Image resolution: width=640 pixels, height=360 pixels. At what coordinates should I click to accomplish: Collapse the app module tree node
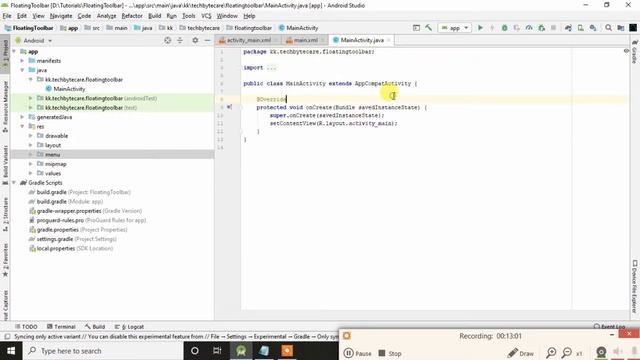click(x=14, y=51)
